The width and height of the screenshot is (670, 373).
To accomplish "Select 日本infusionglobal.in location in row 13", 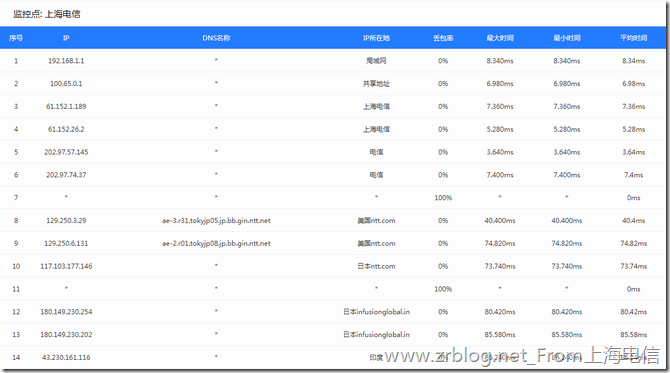I will point(376,335).
